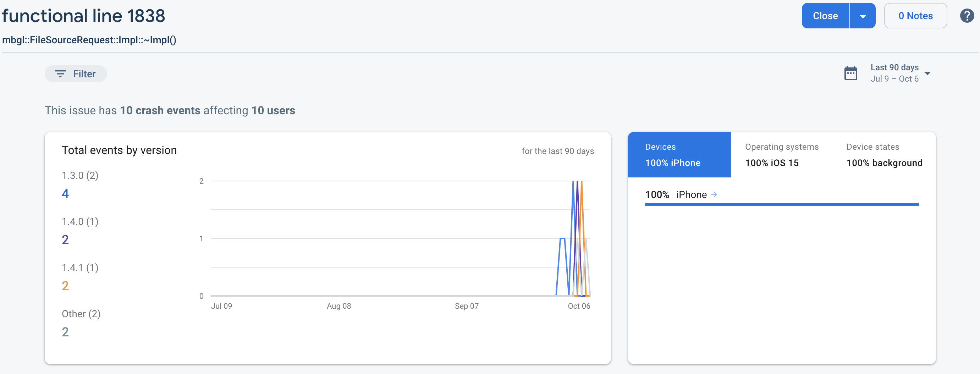Select the Devices tab

[x=679, y=154]
